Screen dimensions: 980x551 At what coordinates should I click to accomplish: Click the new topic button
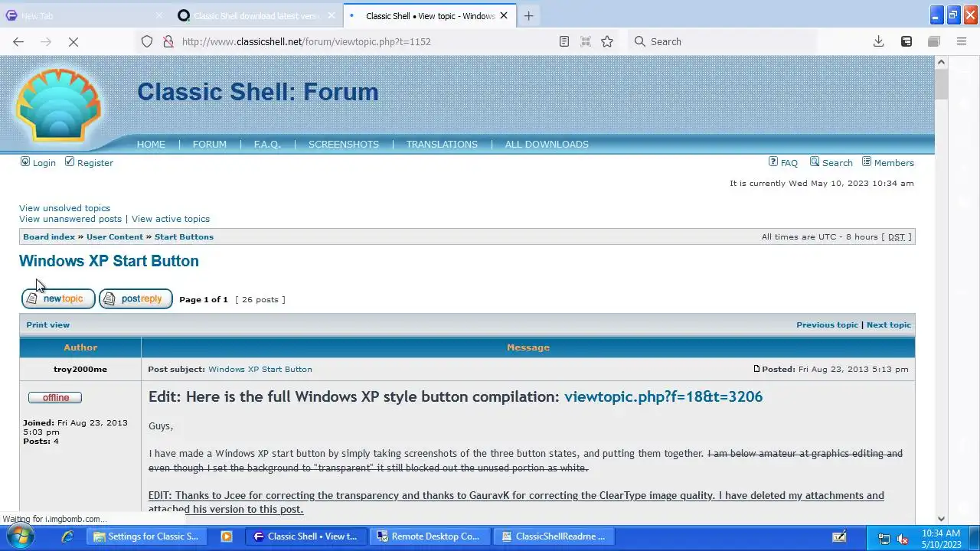[58, 298]
